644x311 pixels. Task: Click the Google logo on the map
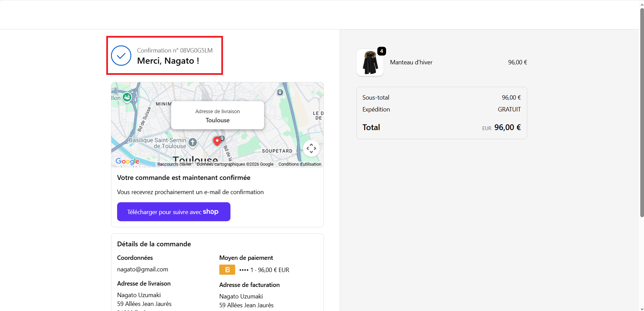tap(127, 161)
